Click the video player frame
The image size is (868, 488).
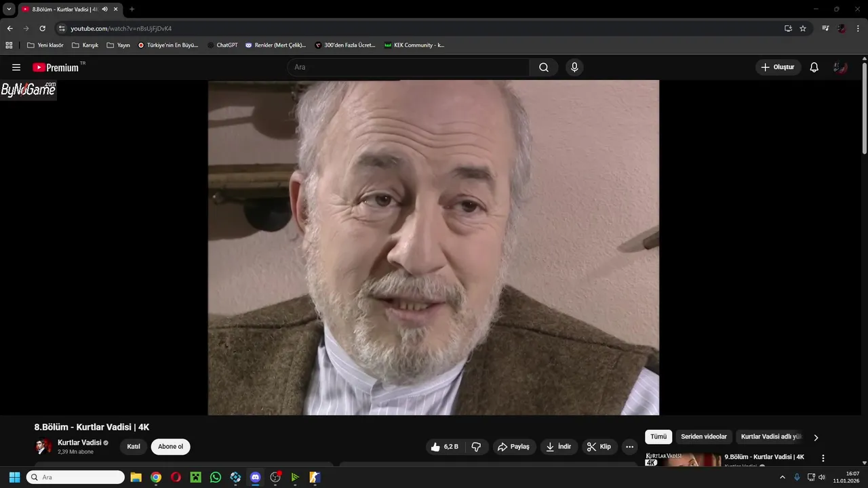(x=433, y=247)
